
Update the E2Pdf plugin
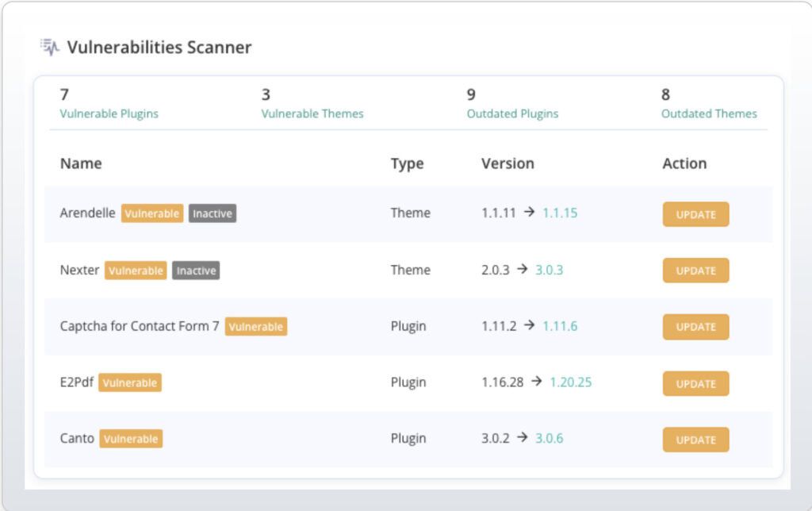click(x=695, y=383)
